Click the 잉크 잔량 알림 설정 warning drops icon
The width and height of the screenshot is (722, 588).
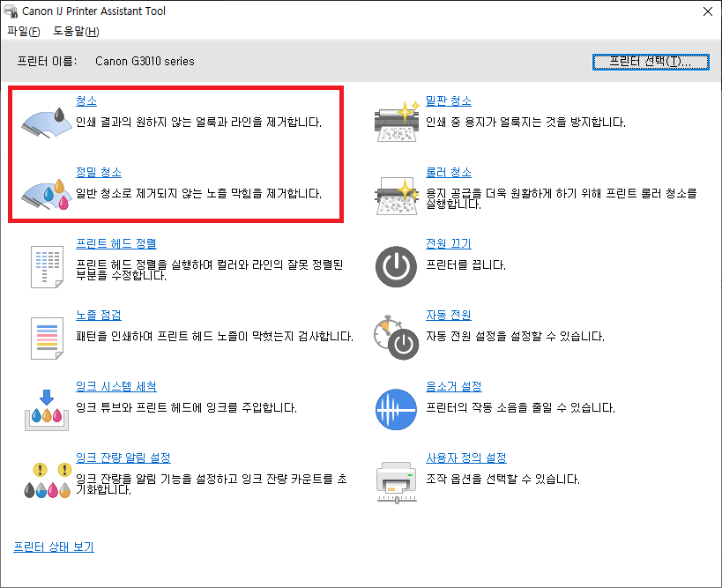point(47,480)
